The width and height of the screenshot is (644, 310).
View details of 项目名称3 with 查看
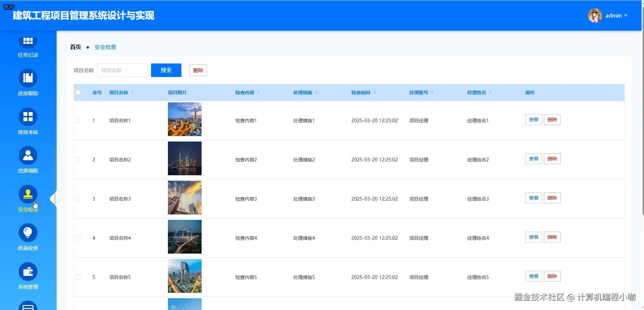[x=534, y=198]
